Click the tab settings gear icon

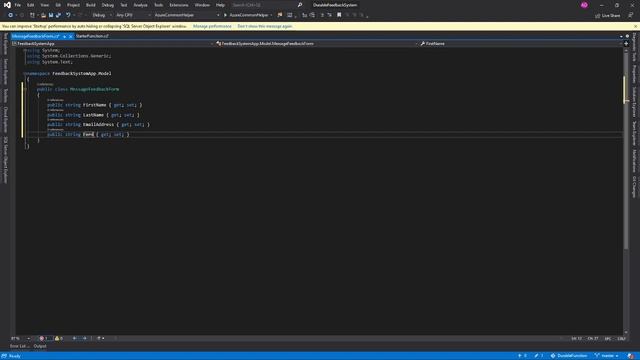click(x=627, y=36)
